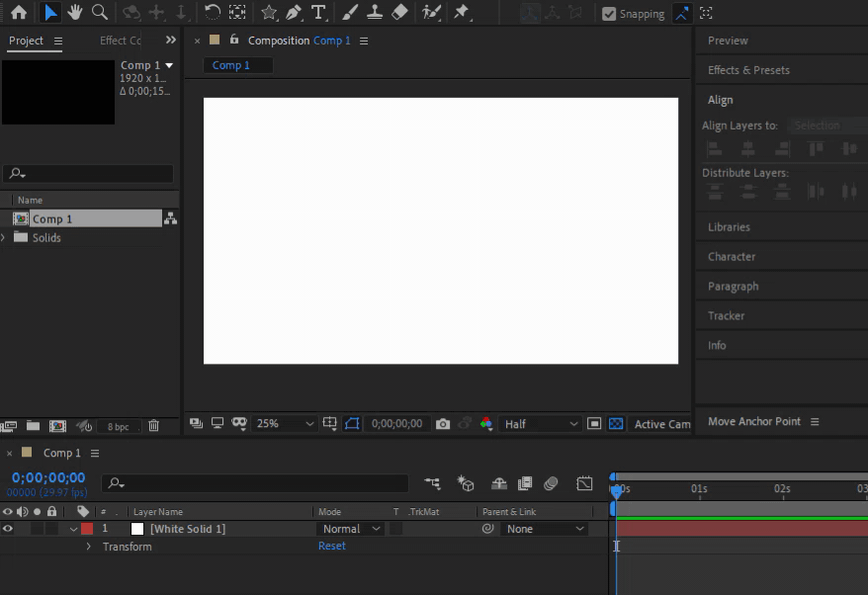
Task: Click the Region of Interest icon
Action: [594, 424]
